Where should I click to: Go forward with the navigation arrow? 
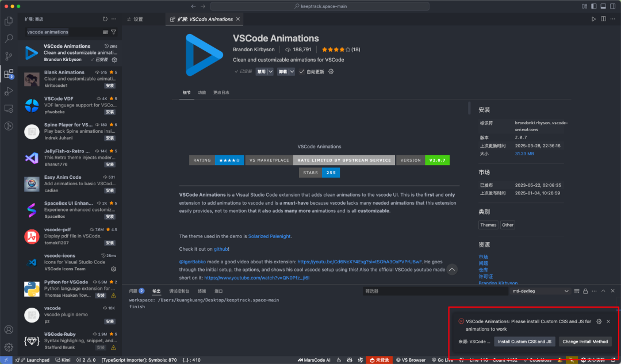[x=203, y=6]
